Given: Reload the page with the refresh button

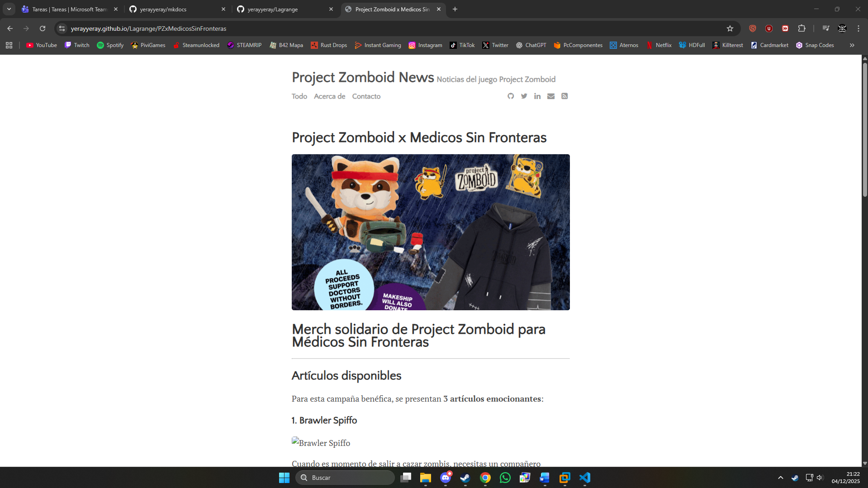Looking at the screenshot, I should (x=43, y=28).
